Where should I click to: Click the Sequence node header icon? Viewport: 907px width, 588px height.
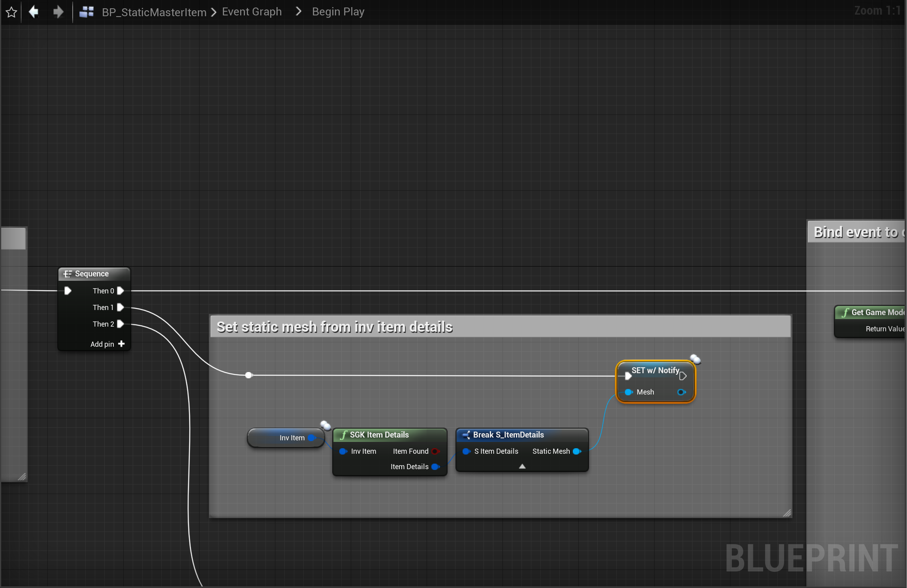point(68,274)
